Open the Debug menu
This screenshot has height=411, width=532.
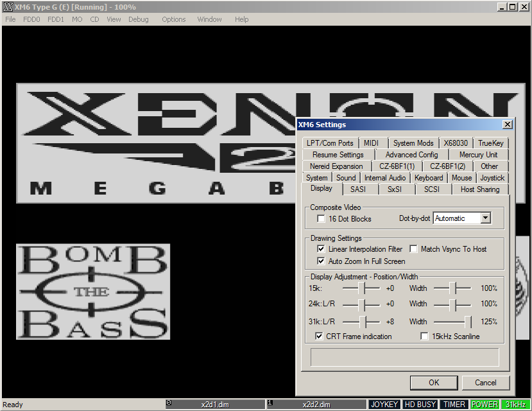[139, 19]
